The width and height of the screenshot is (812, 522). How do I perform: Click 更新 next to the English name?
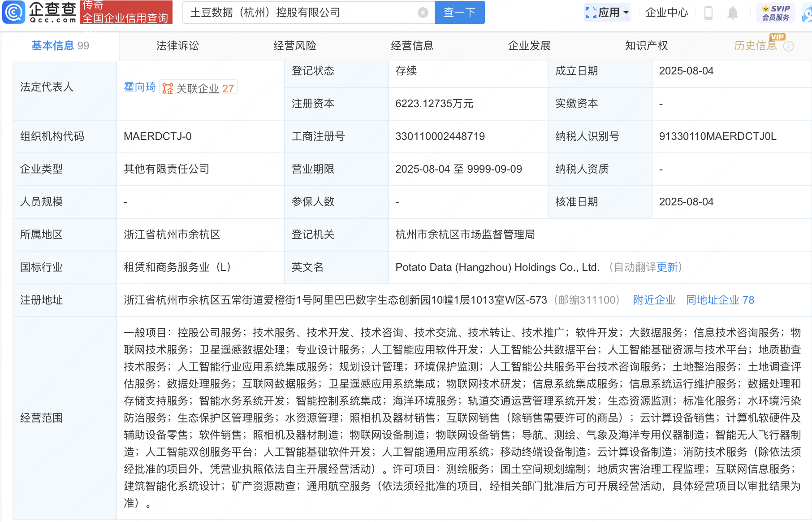[667, 267]
